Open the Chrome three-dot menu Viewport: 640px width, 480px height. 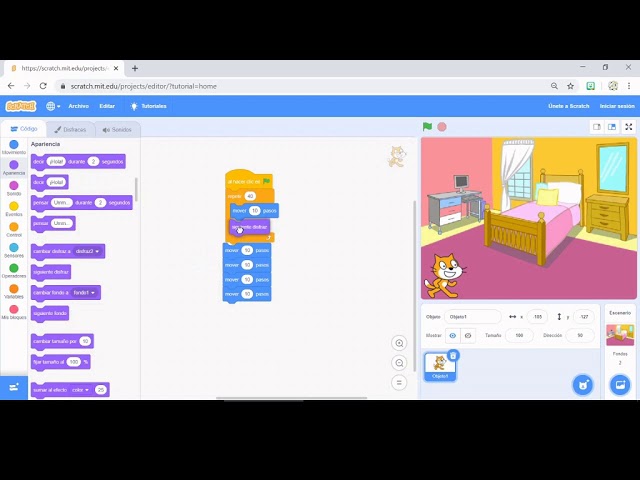[629, 86]
